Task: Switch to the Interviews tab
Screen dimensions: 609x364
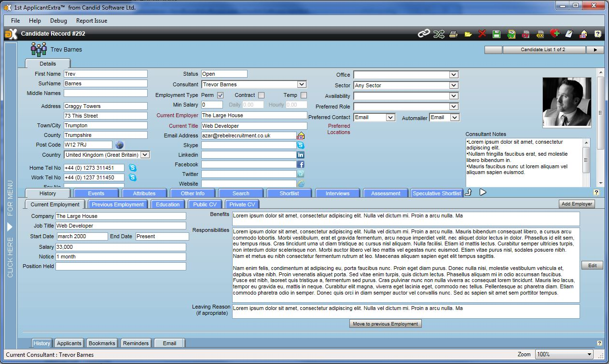Action: (337, 193)
